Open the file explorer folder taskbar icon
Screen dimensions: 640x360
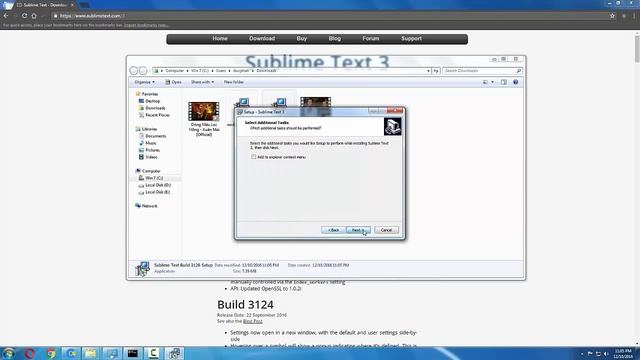coord(91,353)
